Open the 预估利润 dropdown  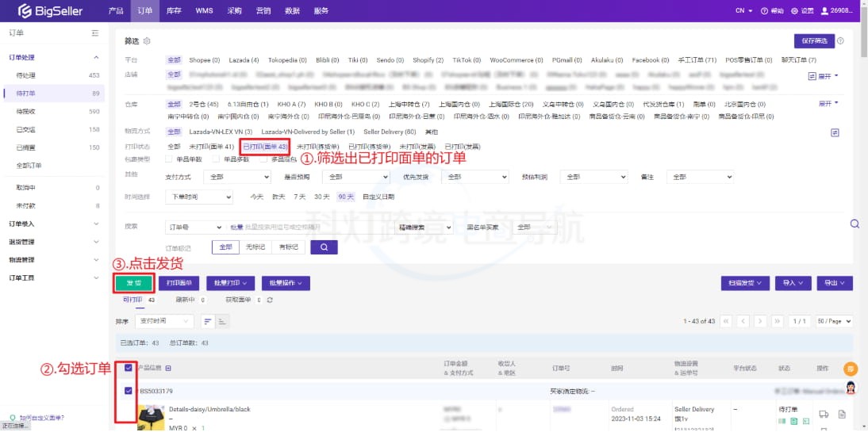pyautogui.click(x=593, y=177)
